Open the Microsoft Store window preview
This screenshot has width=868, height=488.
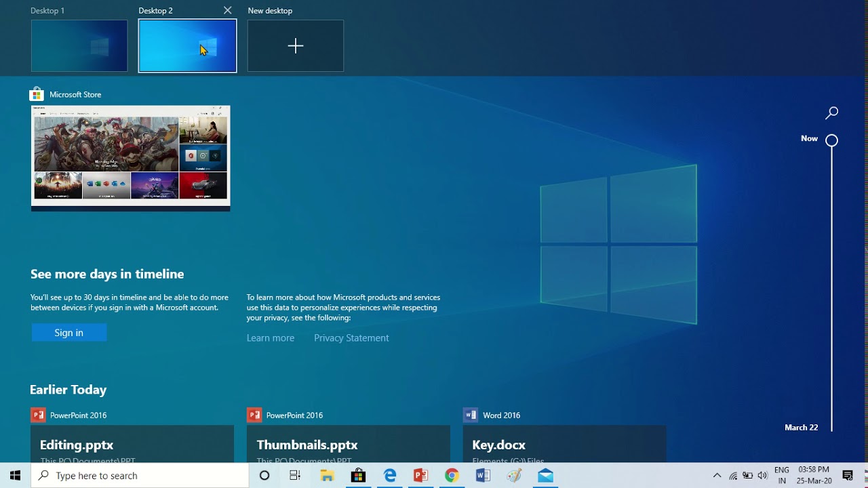coord(131,158)
